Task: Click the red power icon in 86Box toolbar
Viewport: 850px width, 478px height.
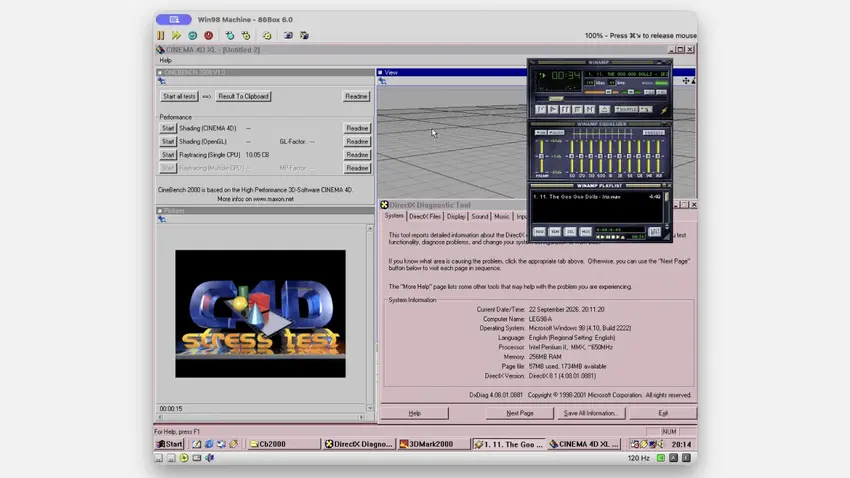Action: coord(209,35)
